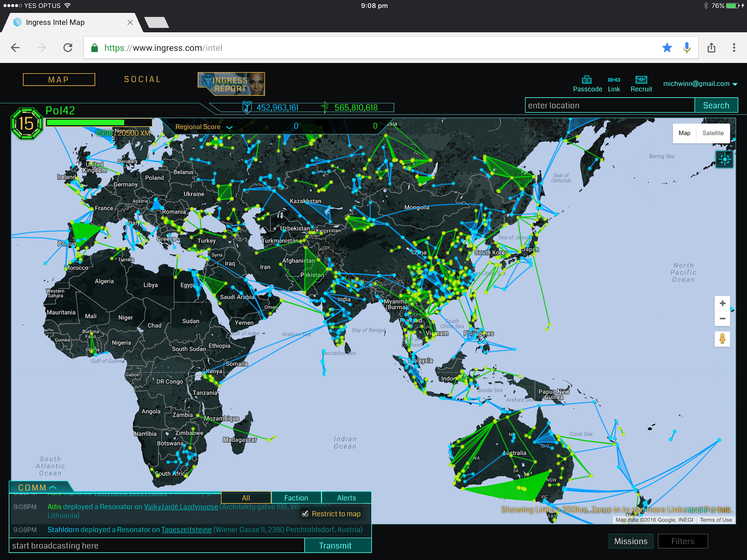
Task: Select the Map view type
Action: [x=684, y=133]
